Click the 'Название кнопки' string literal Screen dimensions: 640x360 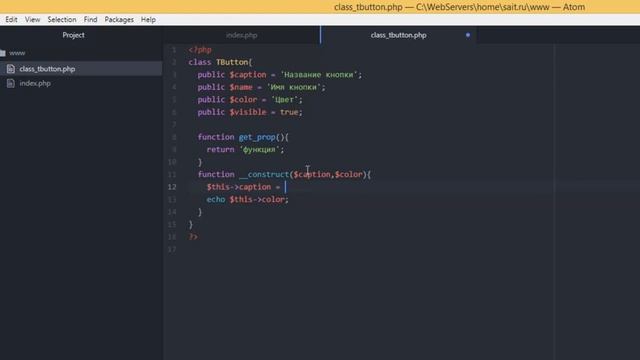tap(319, 75)
